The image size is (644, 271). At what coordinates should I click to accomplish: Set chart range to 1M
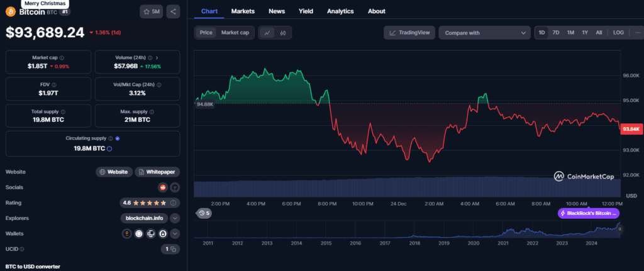tap(570, 33)
